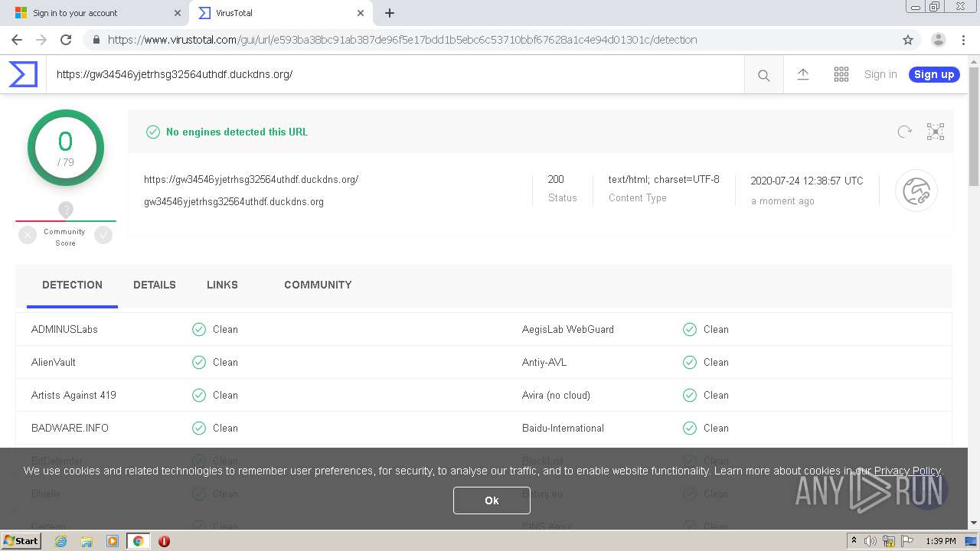Click Opera taskbar icon
This screenshot has height=551, width=980.
point(164,541)
